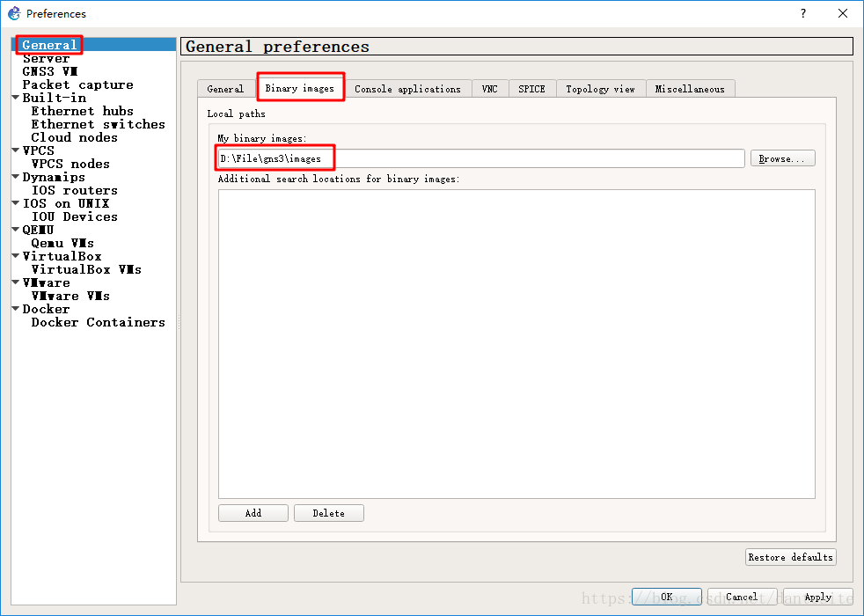Viewport: 864px width, 616px height.
Task: Collapse the Docker tree section
Action: pos(16,309)
